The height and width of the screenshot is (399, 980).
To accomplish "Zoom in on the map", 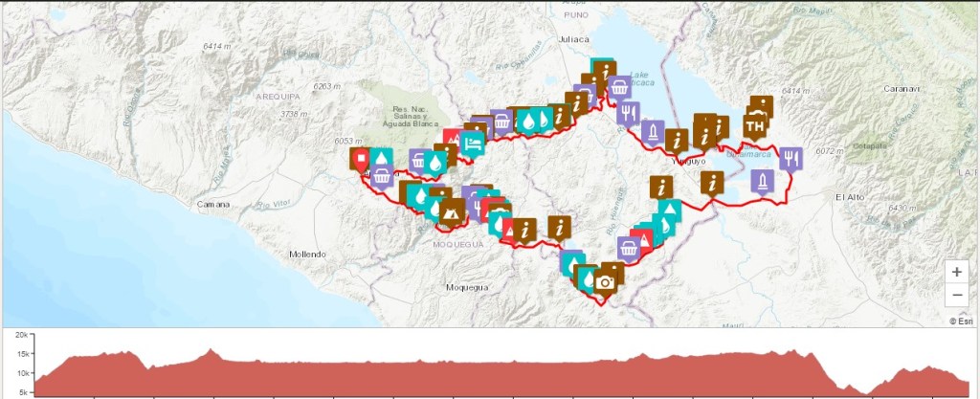I will tap(957, 272).
